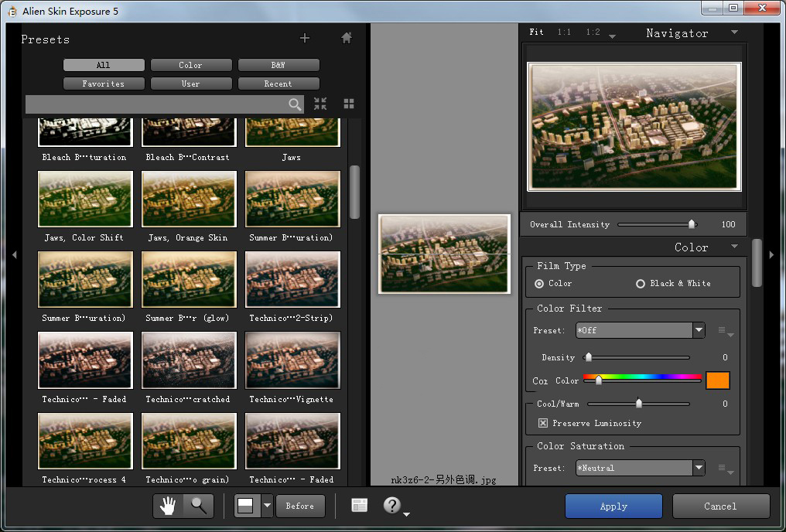Image resolution: width=786 pixels, height=532 pixels.
Task: Choose the Technico···rocess 4 preset thumbnail
Action: (x=85, y=442)
